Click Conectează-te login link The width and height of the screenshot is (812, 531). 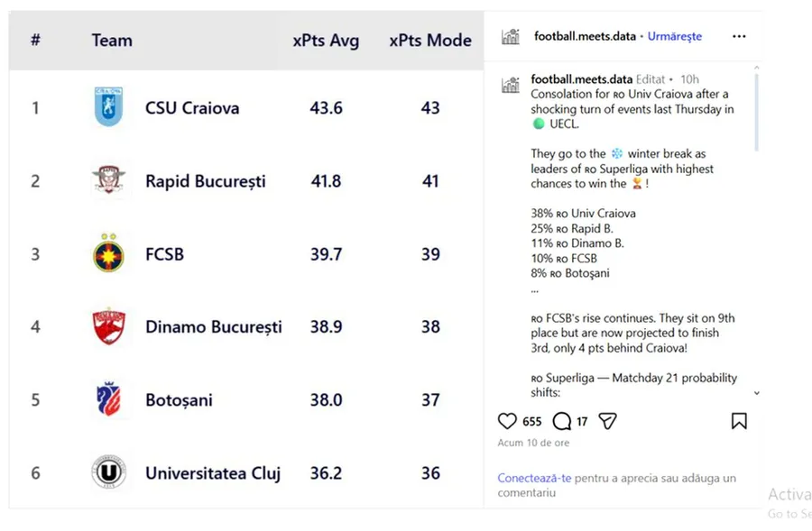pyautogui.click(x=534, y=478)
